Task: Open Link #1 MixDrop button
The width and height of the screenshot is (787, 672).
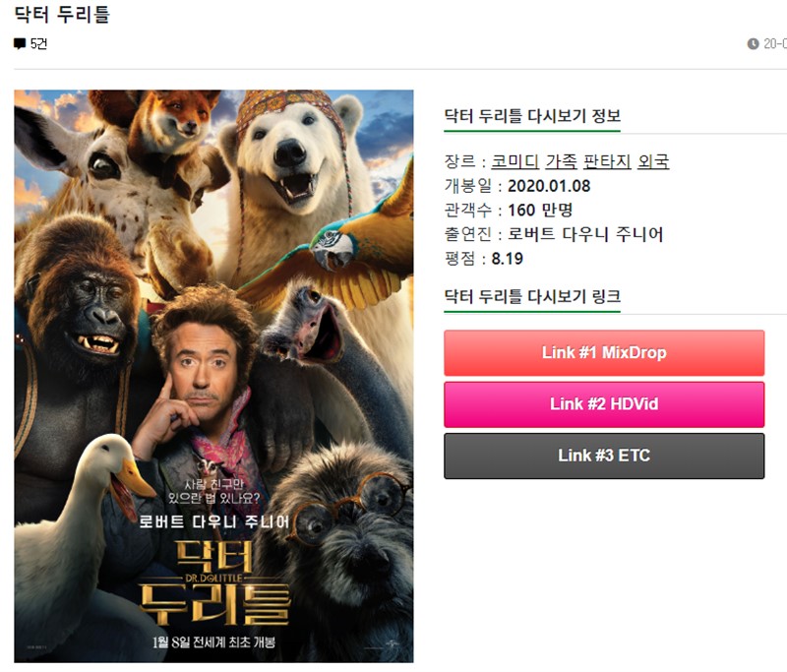Action: (604, 353)
